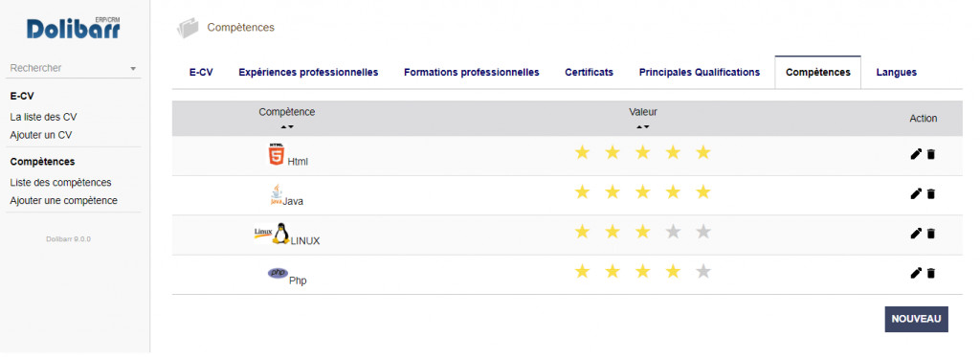Edit the LINUX competence entry
980x359 pixels.
coord(916,234)
